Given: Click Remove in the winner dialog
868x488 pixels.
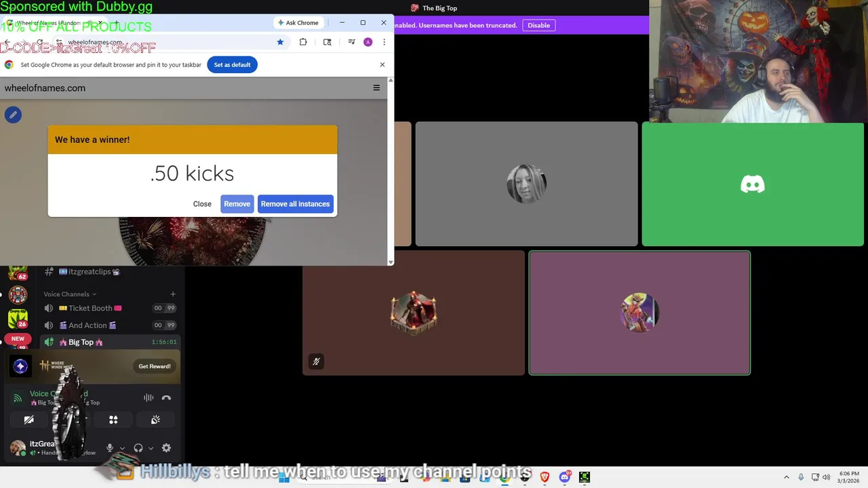Looking at the screenshot, I should click(237, 204).
